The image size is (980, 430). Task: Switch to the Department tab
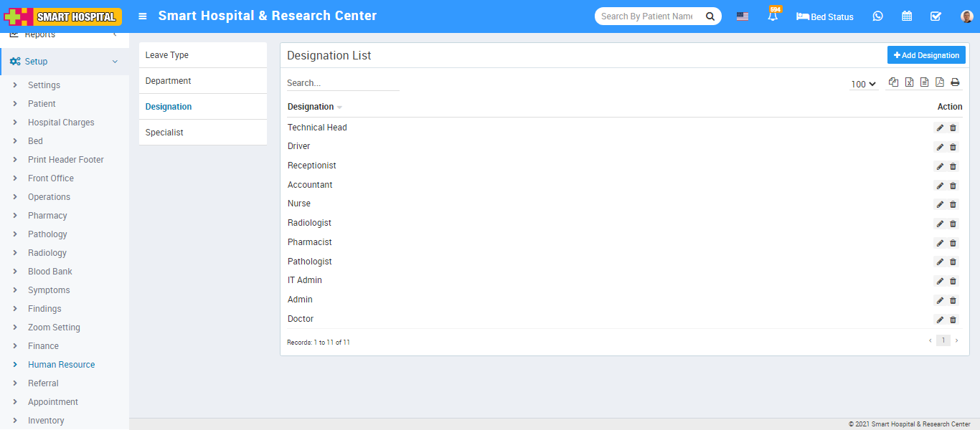(x=169, y=81)
